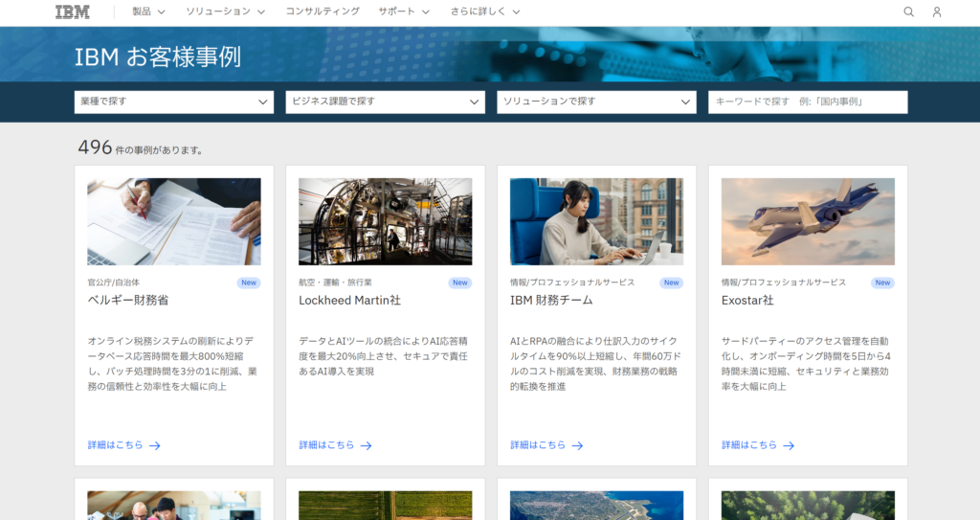Open the ソリューションで探す filter dropdown
Viewport: 980px width, 520px height.
(x=596, y=102)
